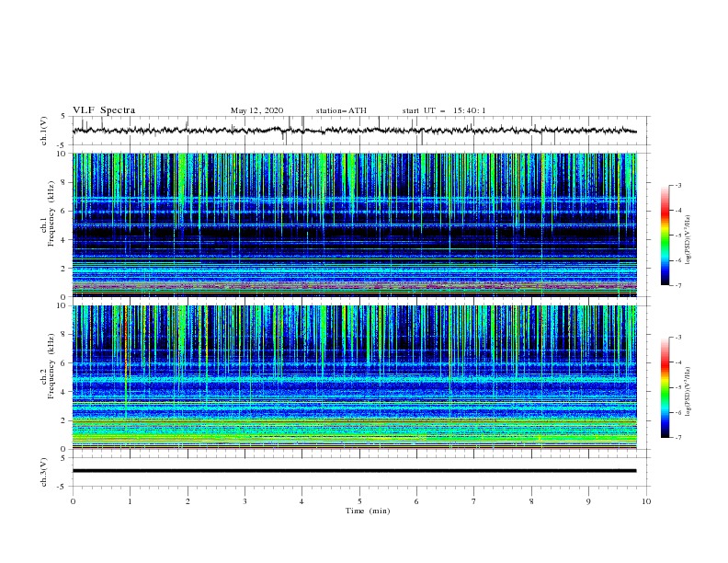
Task: Click the "8" kHz tick on ch.1 frequency axis
Action: click(65, 182)
